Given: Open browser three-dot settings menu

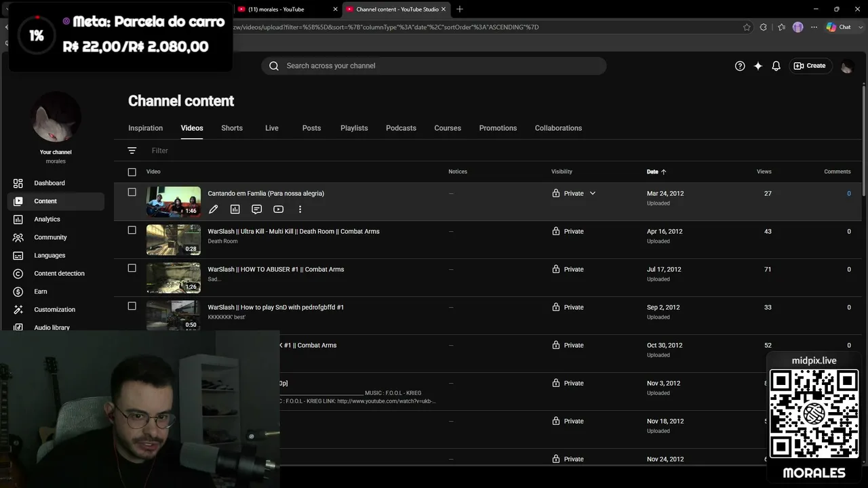Looking at the screenshot, I should click(813, 27).
